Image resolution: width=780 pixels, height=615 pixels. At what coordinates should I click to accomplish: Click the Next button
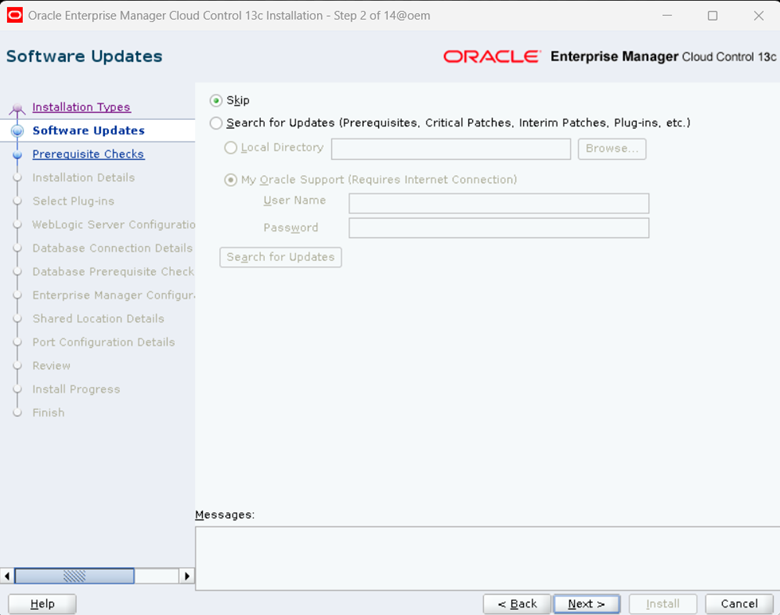(586, 604)
